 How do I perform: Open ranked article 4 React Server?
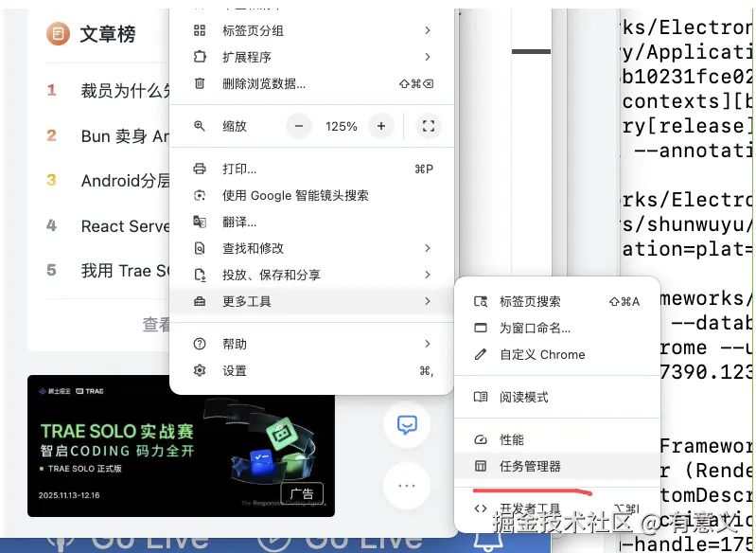(124, 225)
